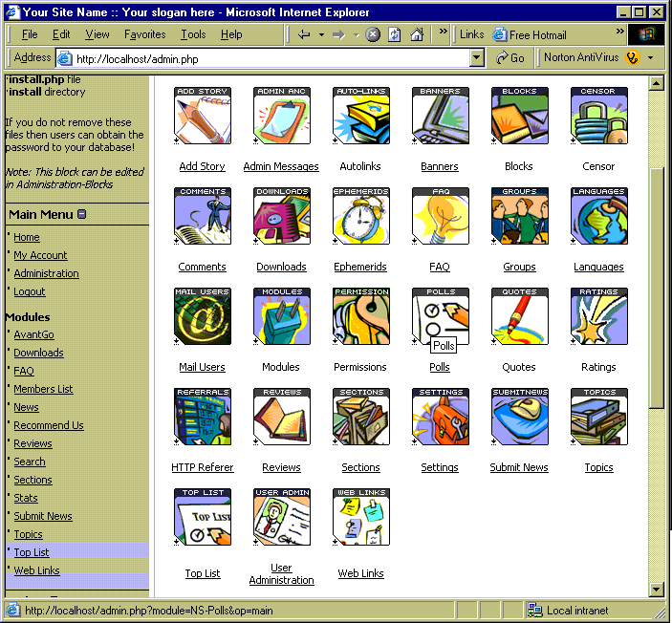Click the vertical scrollbar down arrow
This screenshot has height=623, width=672.
(656, 590)
